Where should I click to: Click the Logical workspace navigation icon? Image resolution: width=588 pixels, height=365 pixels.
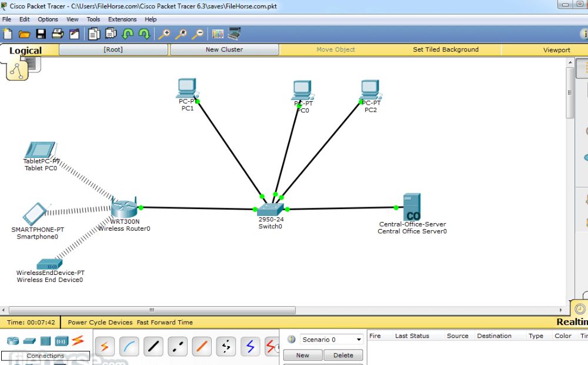click(x=17, y=70)
